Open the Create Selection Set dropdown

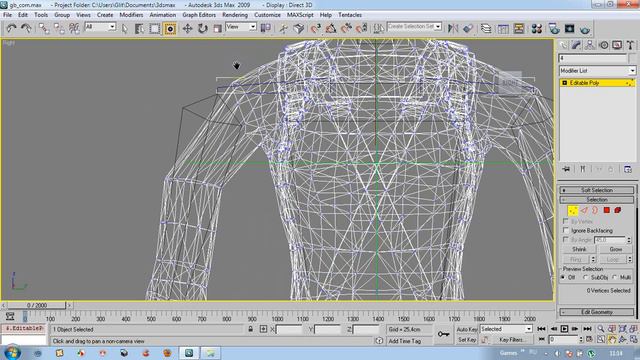coord(414,27)
